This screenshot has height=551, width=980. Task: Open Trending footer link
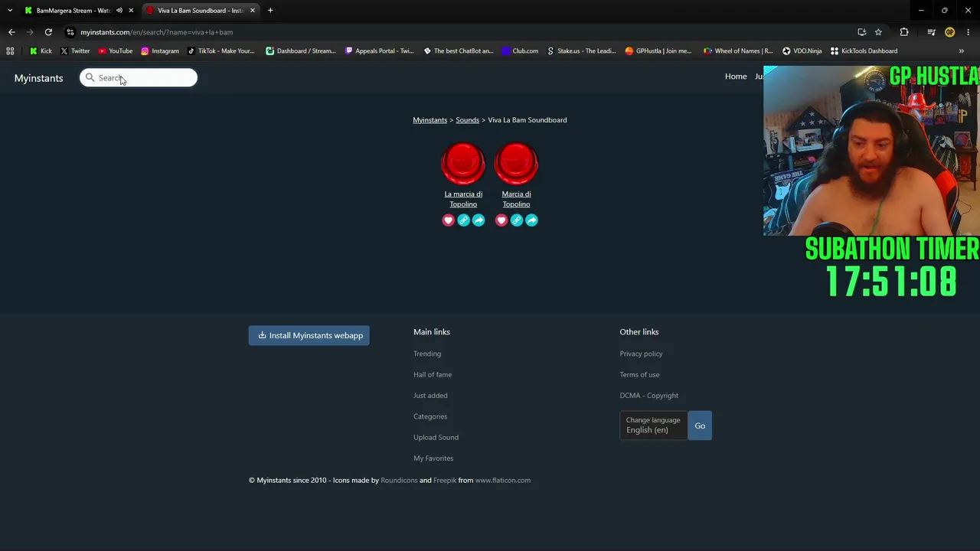(427, 354)
